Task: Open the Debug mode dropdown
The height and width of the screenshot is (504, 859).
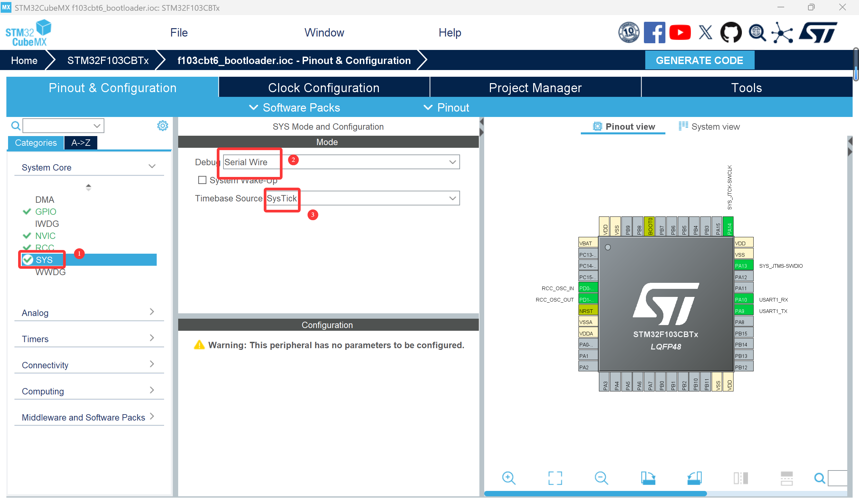Action: (452, 162)
